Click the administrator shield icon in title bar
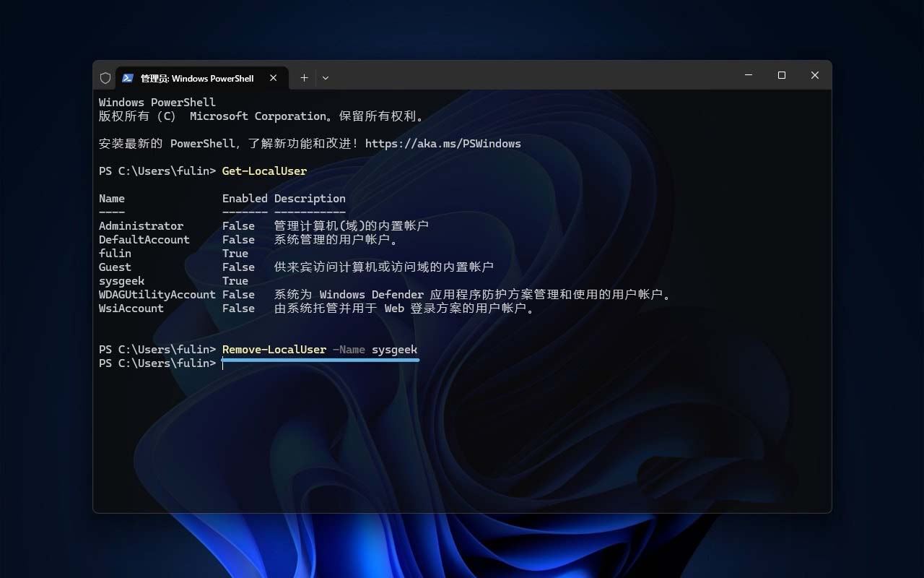Screen dimensions: 924x578 click(105, 78)
